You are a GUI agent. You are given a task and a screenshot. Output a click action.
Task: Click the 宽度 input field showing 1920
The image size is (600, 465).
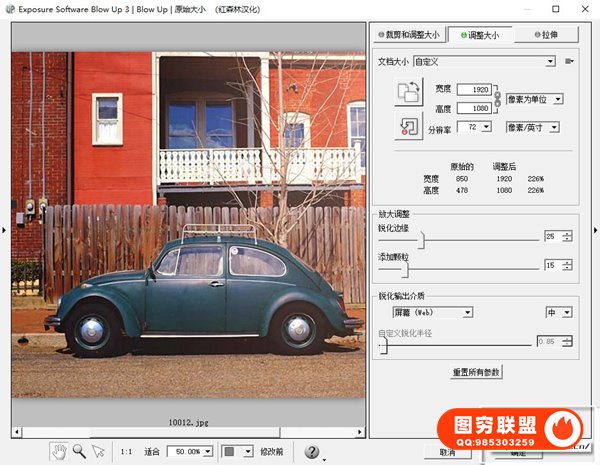click(x=477, y=89)
